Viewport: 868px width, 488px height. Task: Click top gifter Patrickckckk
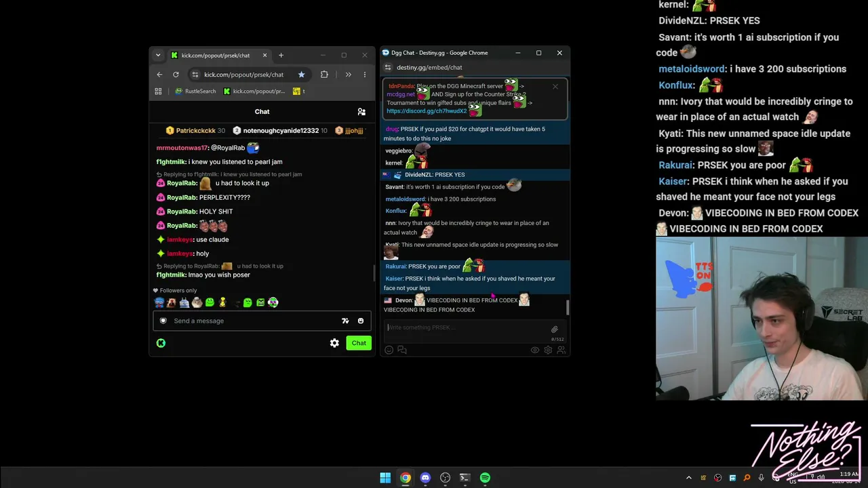click(196, 131)
